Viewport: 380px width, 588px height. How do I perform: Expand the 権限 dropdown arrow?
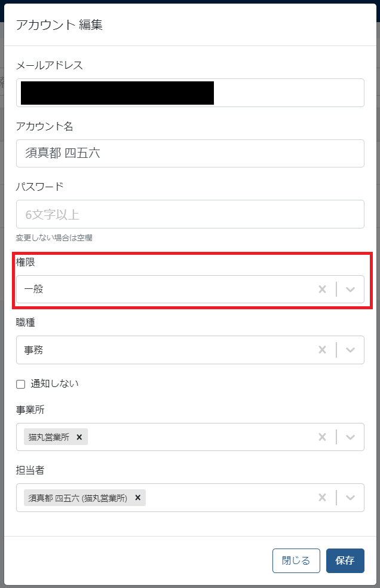350,289
